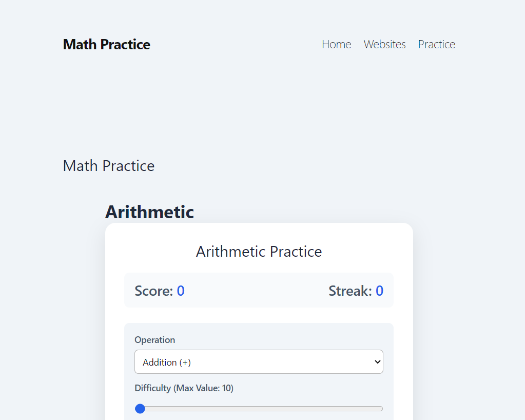This screenshot has width=525, height=420.
Task: Click the bold Arithmetic section heading
Action: [149, 212]
